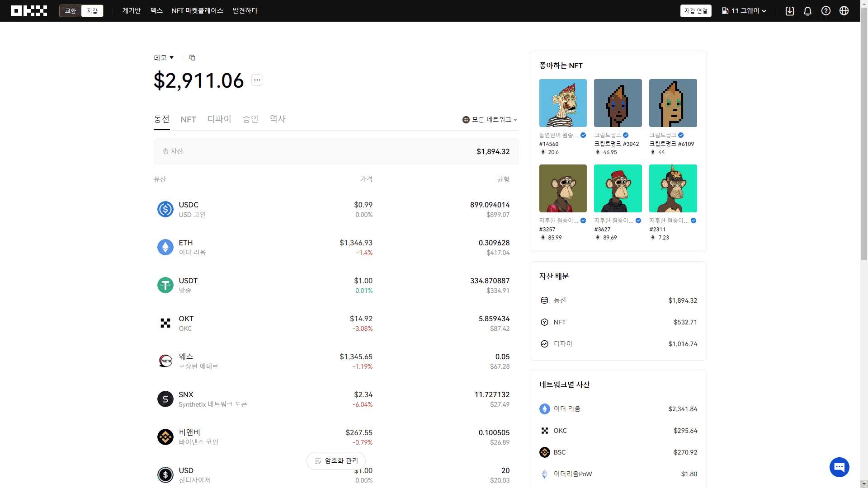Open NFT thumbnail #14560
868x488 pixels.
(x=563, y=103)
